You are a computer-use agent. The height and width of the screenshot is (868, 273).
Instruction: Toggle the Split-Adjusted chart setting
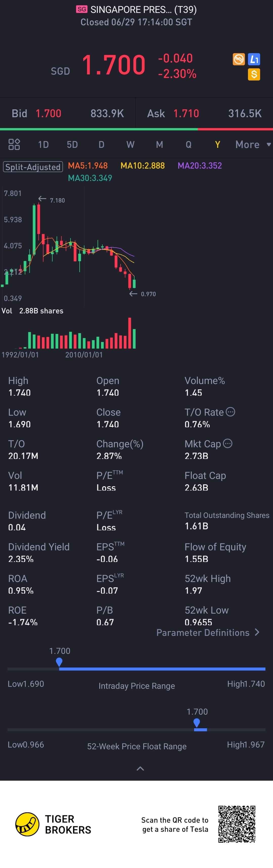(x=33, y=167)
